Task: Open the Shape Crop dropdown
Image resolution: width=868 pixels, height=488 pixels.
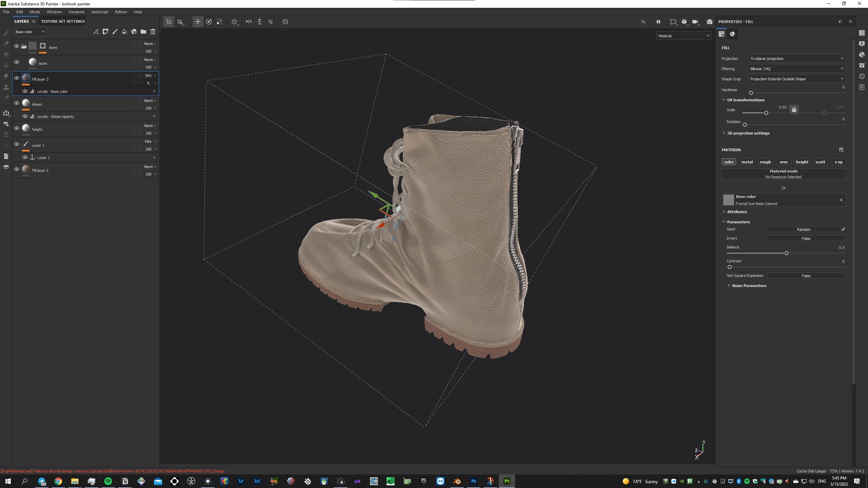Action: (797, 79)
